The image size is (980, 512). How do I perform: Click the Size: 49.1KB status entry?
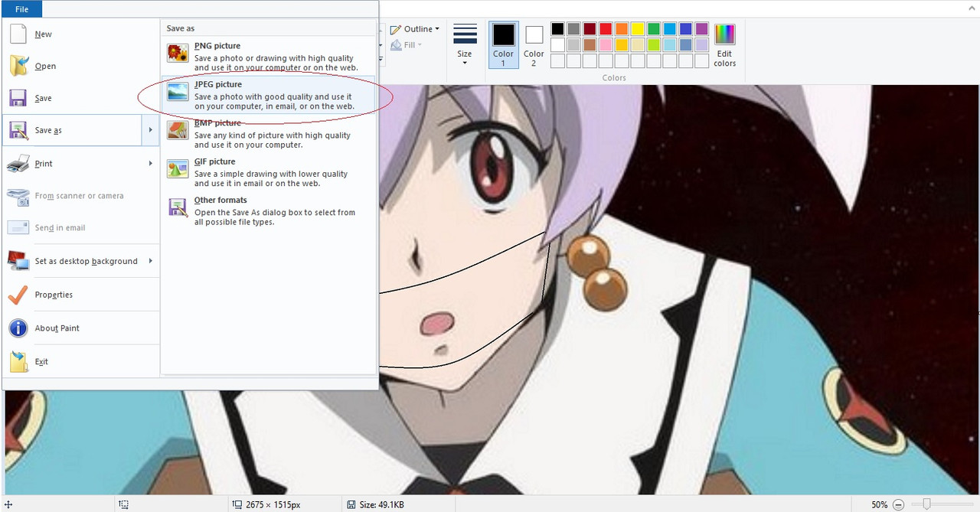[x=375, y=505]
